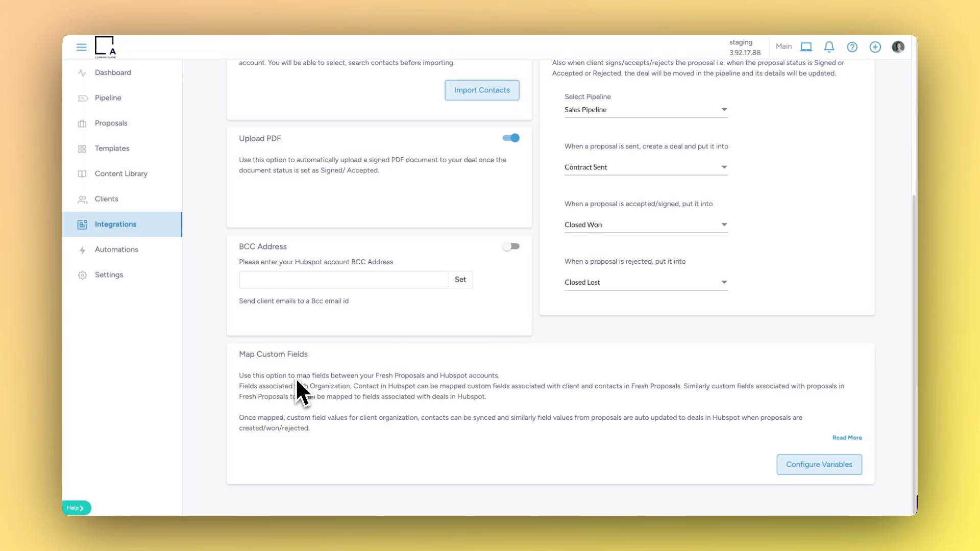
Task: Click the laptop display icon in header
Action: tap(806, 47)
